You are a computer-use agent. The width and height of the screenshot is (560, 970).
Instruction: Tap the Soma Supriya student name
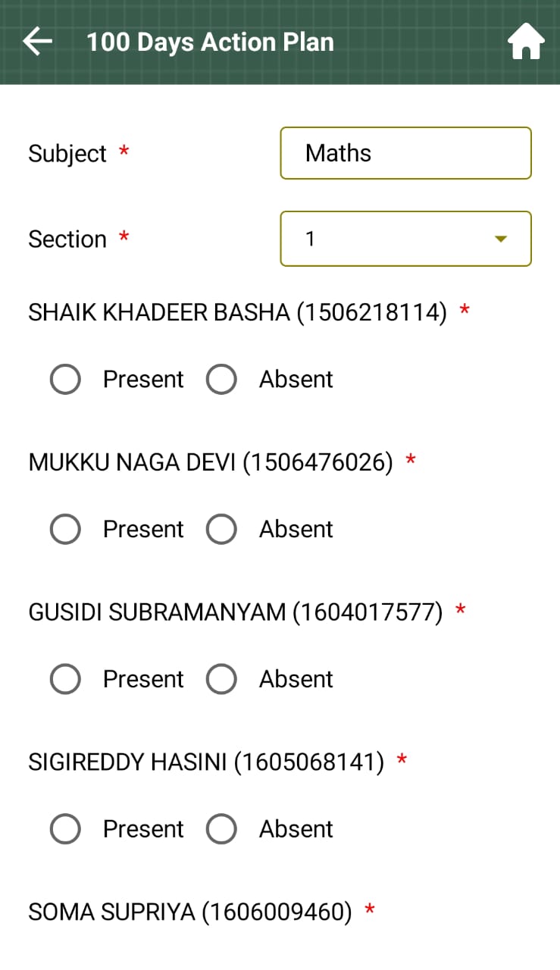[189, 912]
